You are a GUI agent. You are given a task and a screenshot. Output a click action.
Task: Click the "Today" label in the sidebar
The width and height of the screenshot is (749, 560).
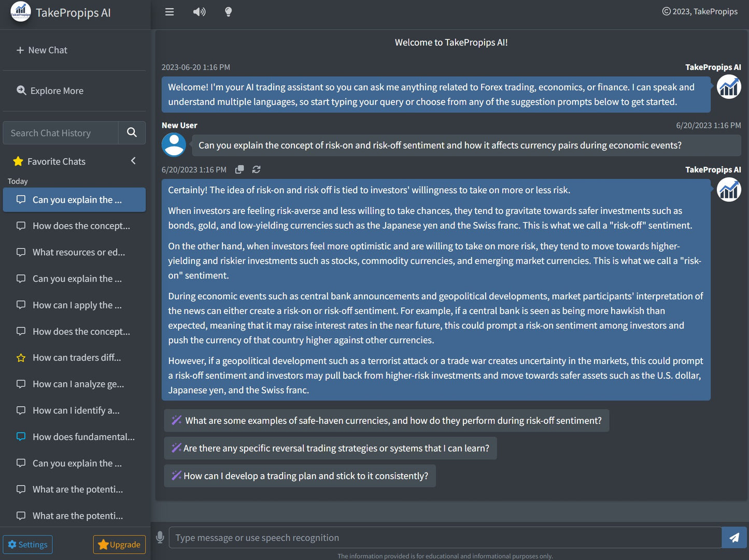click(18, 181)
